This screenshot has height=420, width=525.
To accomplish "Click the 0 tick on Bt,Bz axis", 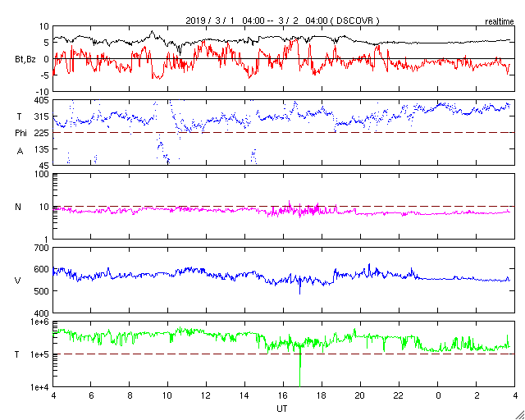I will (x=46, y=59).
